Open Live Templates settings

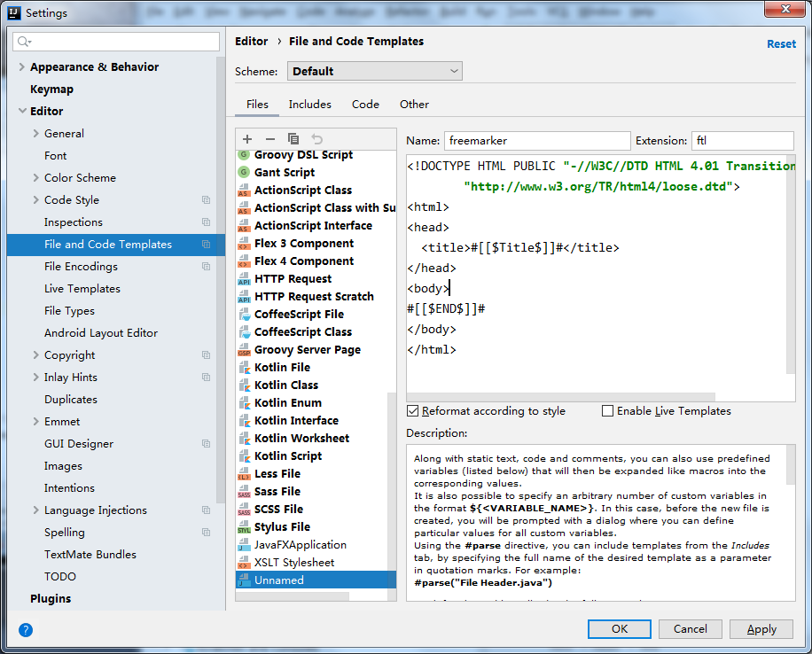[82, 288]
